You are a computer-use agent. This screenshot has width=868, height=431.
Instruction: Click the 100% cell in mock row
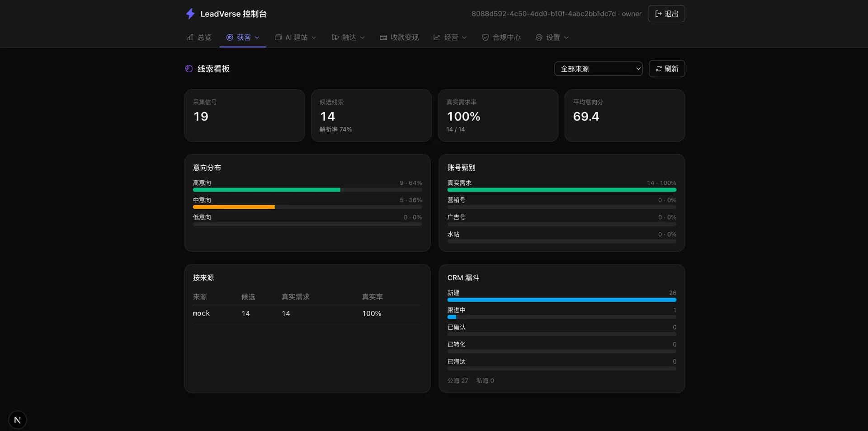[x=372, y=314]
